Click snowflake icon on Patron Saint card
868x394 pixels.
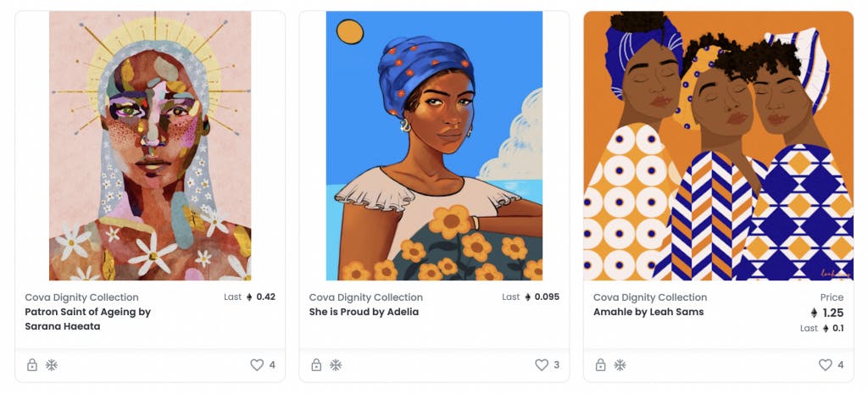(x=52, y=365)
